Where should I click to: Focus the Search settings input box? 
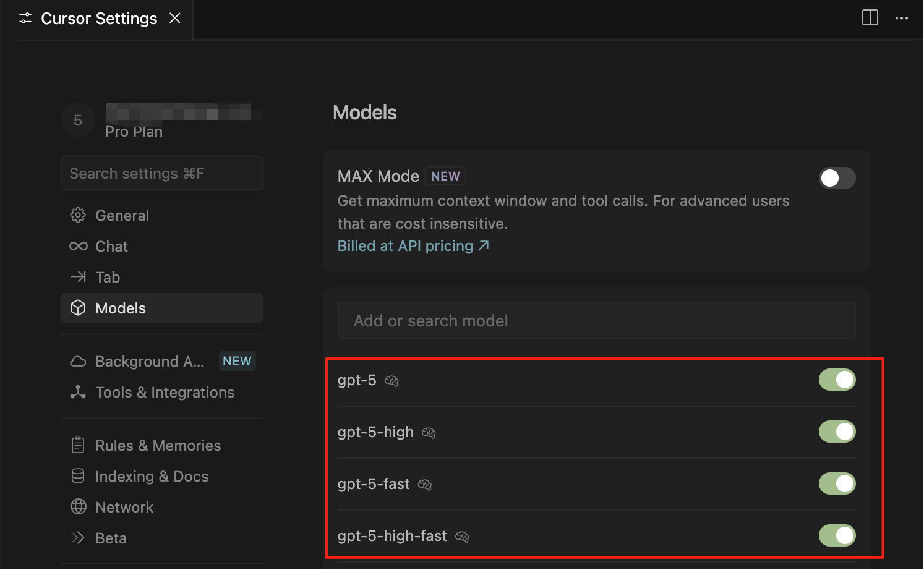point(162,174)
